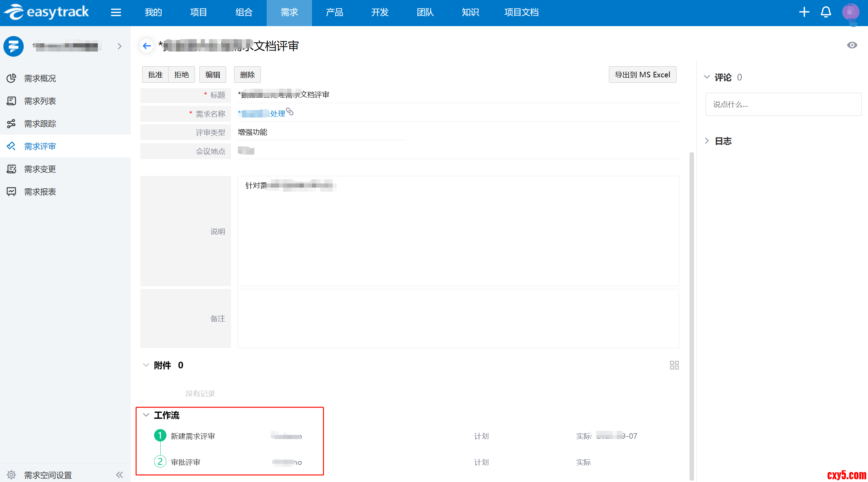
Task: Select 需求变更 in sidebar
Action: coord(40,169)
